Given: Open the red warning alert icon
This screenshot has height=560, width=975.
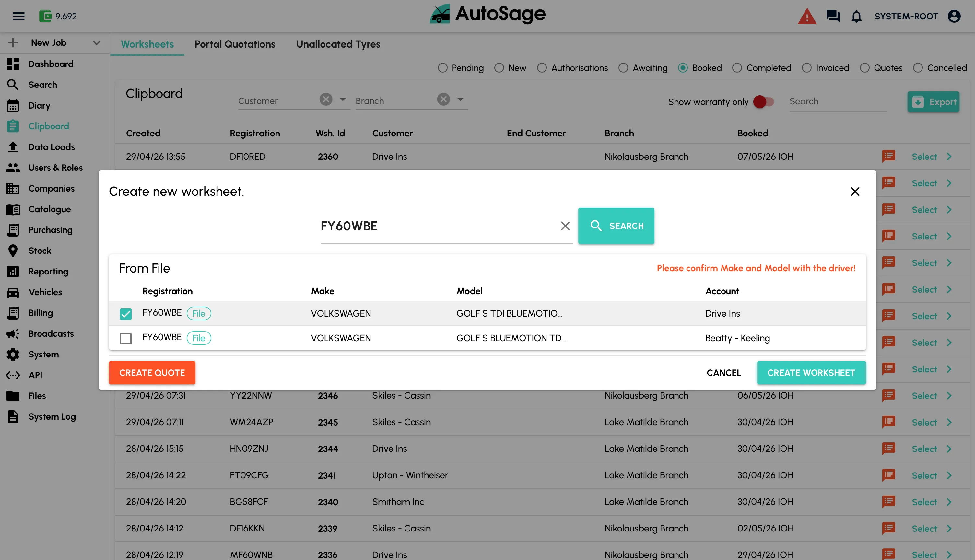Looking at the screenshot, I should pos(807,16).
